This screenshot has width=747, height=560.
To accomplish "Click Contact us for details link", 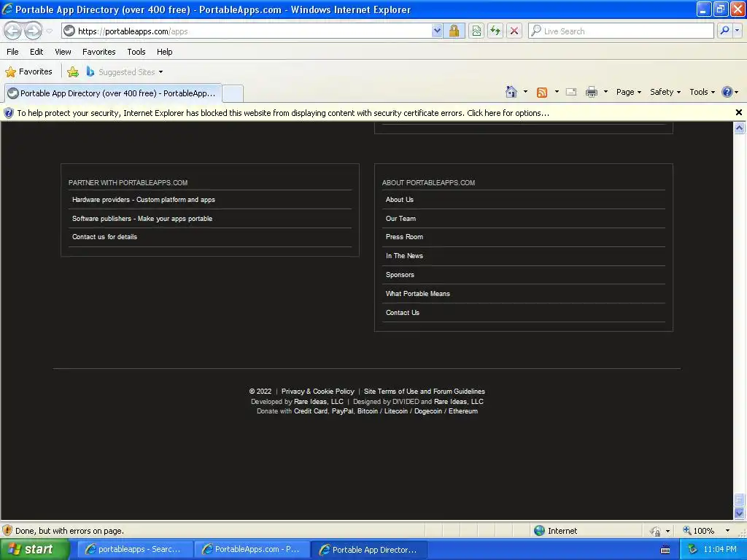I will tap(104, 237).
